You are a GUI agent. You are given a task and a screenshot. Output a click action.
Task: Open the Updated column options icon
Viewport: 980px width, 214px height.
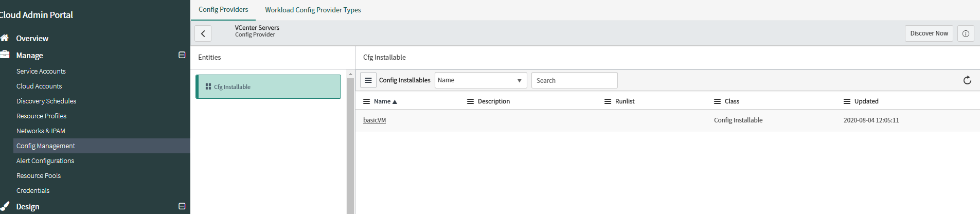coord(847,101)
